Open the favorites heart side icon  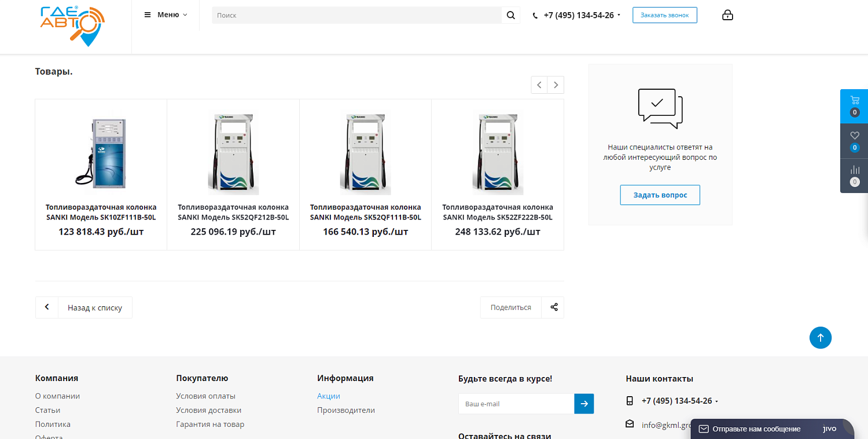(x=854, y=141)
